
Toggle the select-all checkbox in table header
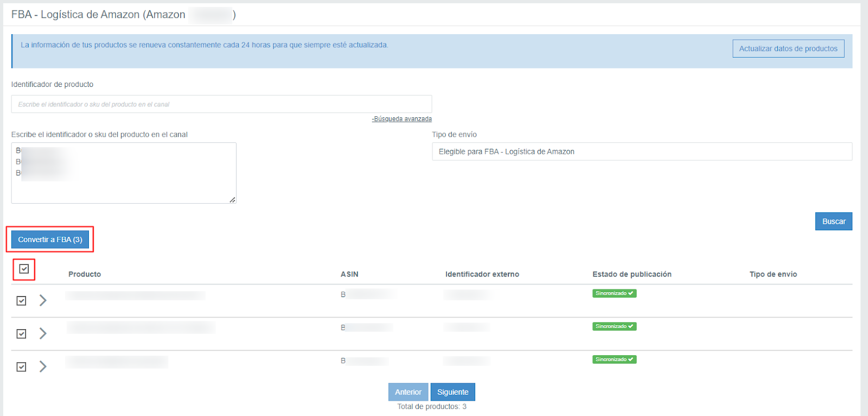click(x=24, y=269)
